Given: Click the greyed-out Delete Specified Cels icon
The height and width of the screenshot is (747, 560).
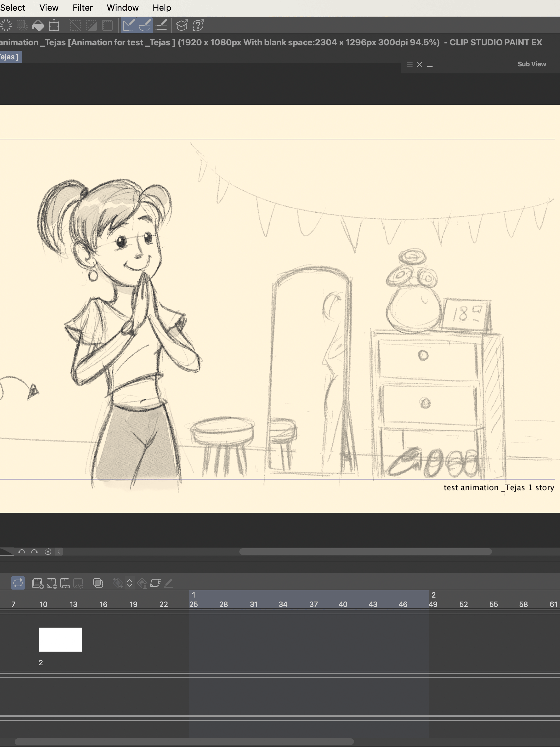Looking at the screenshot, I should pyautogui.click(x=78, y=583).
